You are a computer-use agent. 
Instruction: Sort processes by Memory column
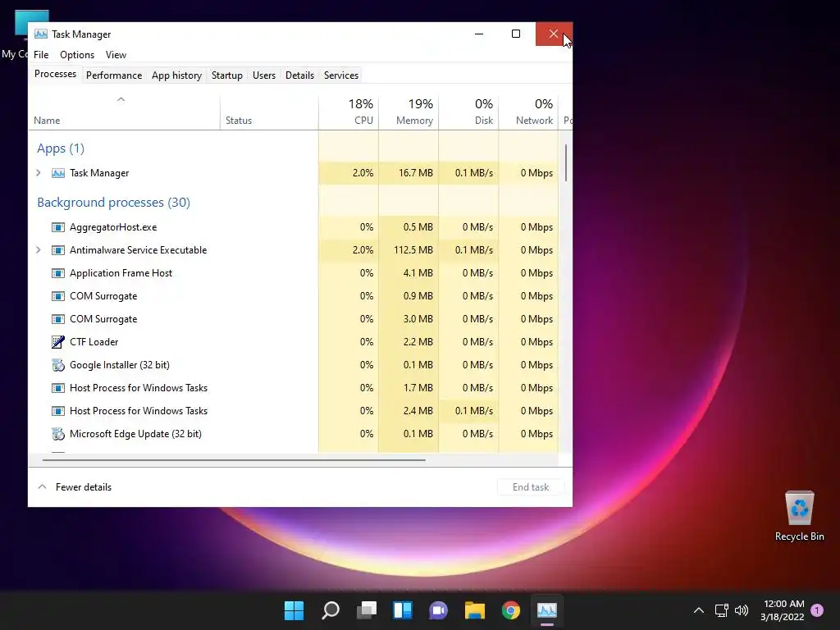point(409,112)
